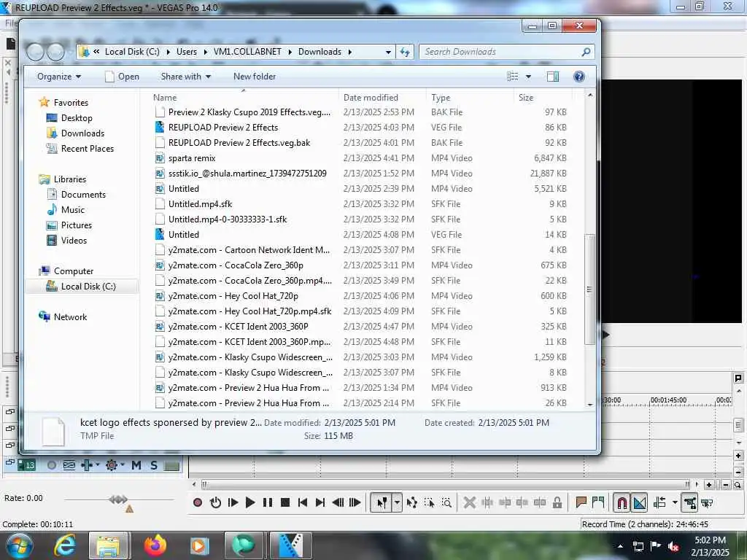Click the Lock padlock icon in VEGAS toolbar
The image size is (747, 560).
tap(557, 502)
